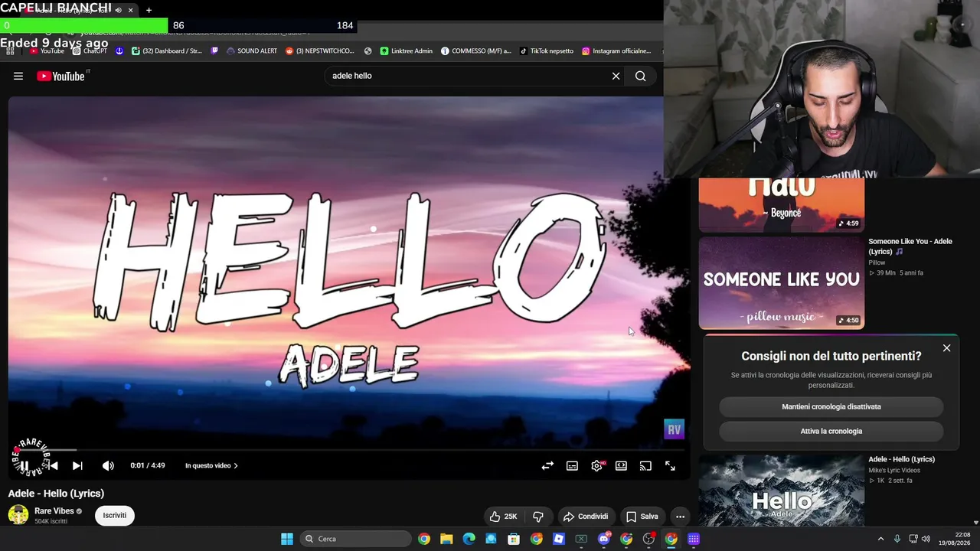
Task: Share the video with Condividi
Action: click(x=585, y=516)
